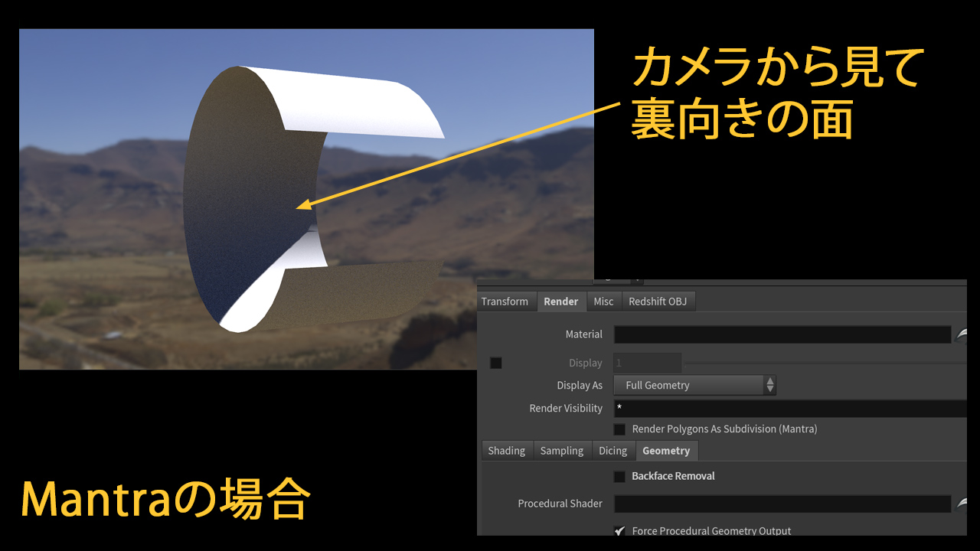This screenshot has width=980, height=551.
Task: Select the Geometry sub-tab
Action: click(665, 451)
